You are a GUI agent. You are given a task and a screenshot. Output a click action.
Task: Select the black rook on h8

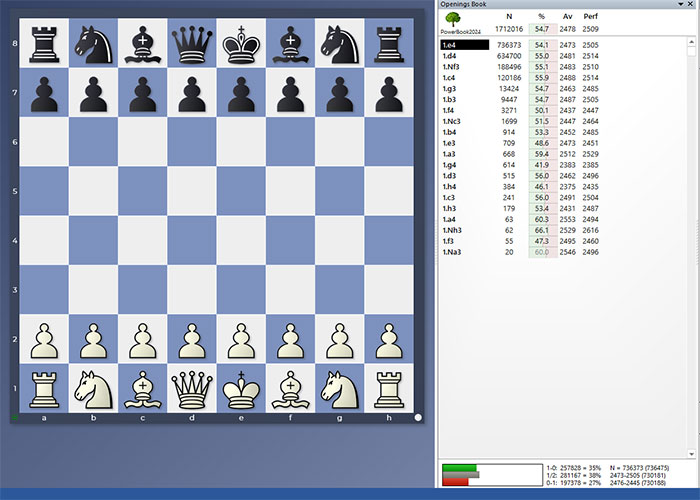point(389,44)
